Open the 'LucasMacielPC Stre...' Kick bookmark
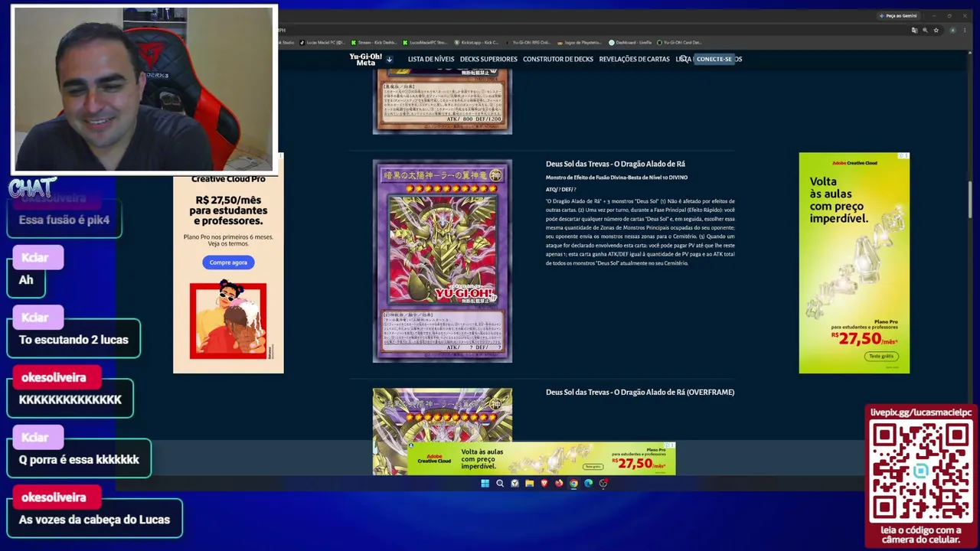This screenshot has width=980, height=551. tap(425, 43)
